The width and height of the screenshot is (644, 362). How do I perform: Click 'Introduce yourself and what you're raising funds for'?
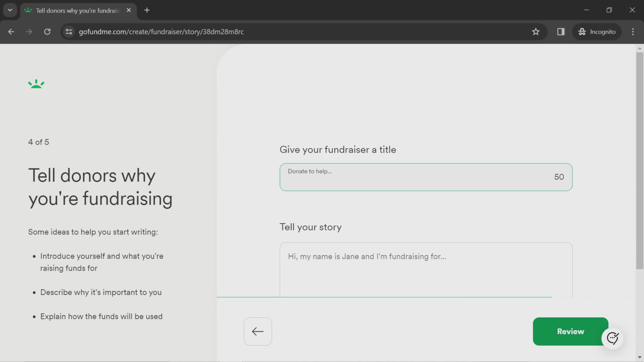tap(102, 262)
